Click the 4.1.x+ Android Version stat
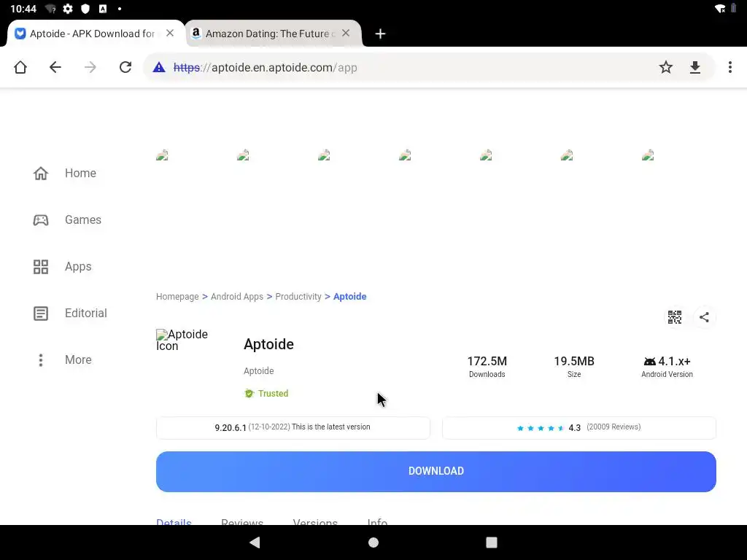 [667, 367]
